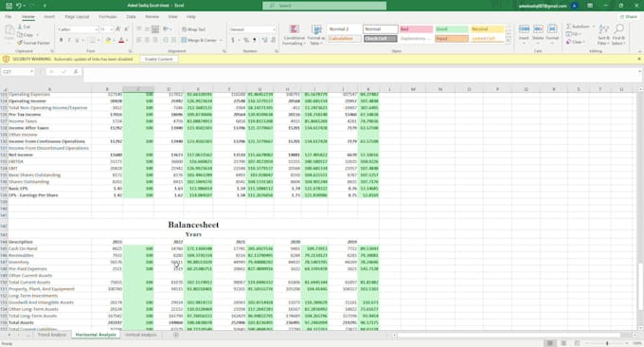644x347 pixels.
Task: Switch to Vertical Analysis sheet tab
Action: (141, 335)
